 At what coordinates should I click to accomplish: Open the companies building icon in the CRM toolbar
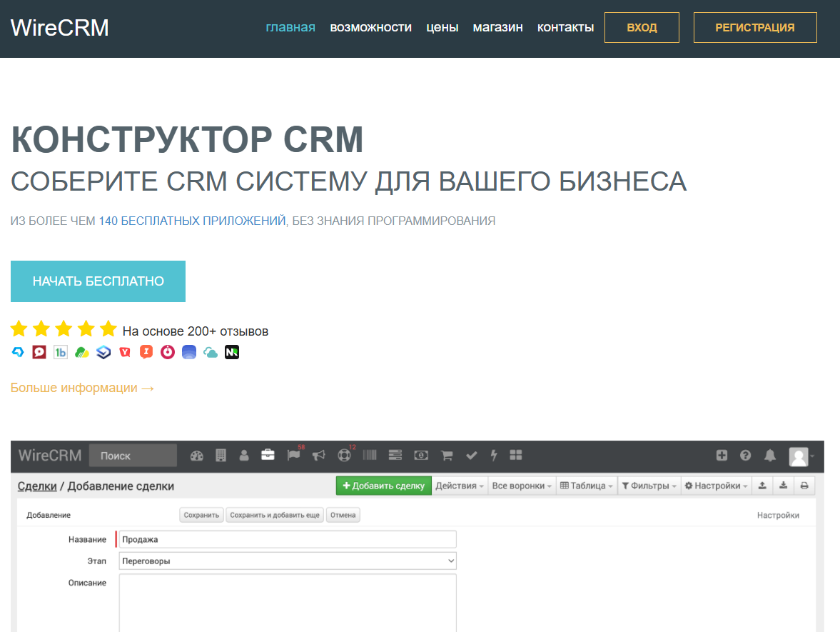click(221, 456)
